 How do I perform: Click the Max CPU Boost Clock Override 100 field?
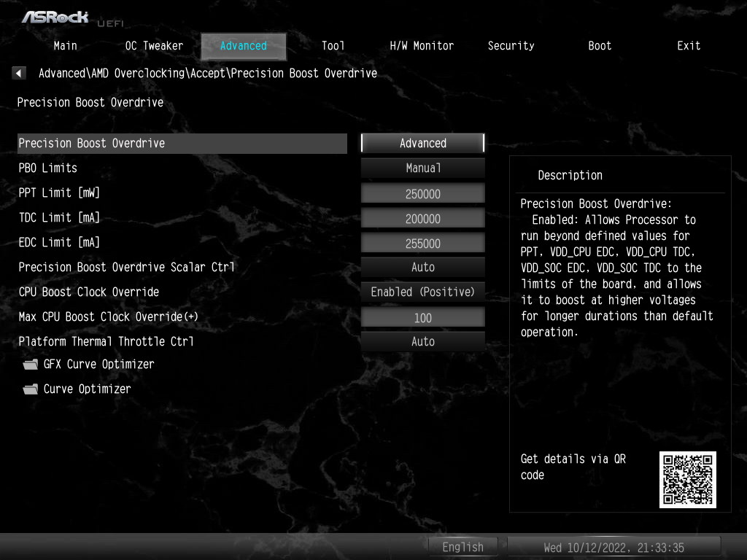coord(422,317)
